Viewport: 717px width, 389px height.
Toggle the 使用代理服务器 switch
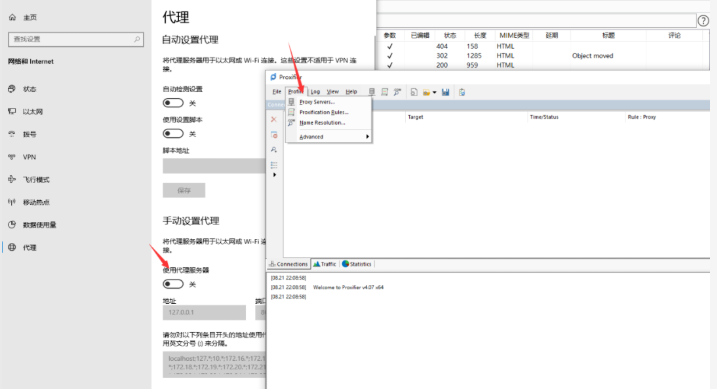[173, 284]
